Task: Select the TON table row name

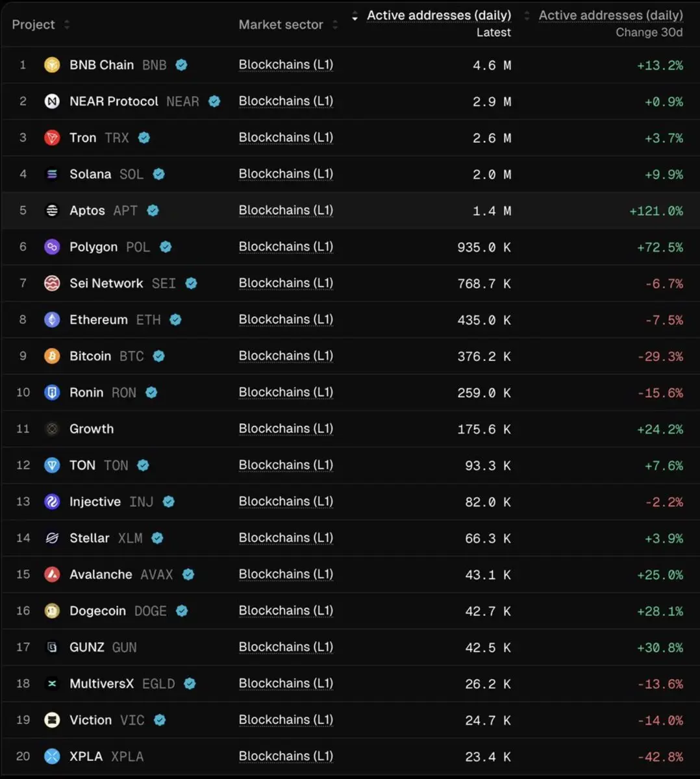Action: [x=82, y=465]
